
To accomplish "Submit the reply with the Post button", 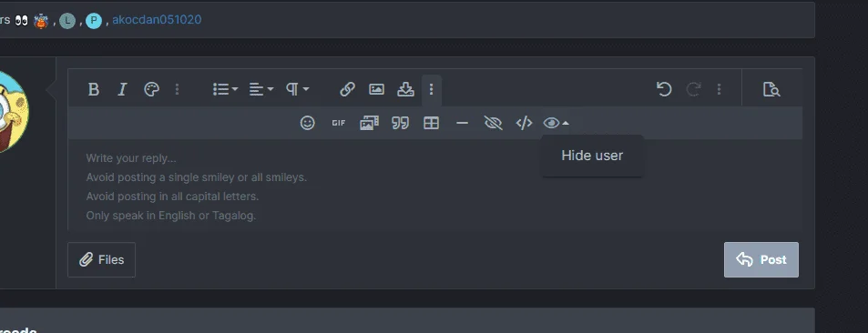I will pyautogui.click(x=761, y=259).
